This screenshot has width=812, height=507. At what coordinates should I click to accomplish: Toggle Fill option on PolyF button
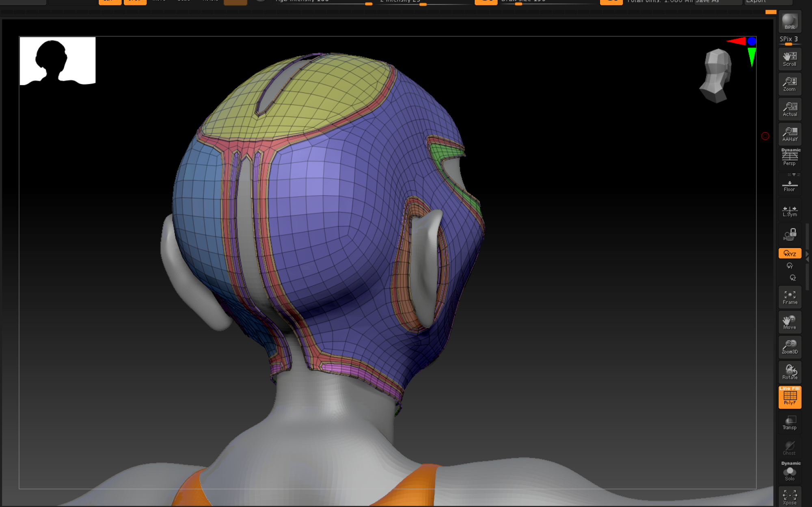[796, 388]
